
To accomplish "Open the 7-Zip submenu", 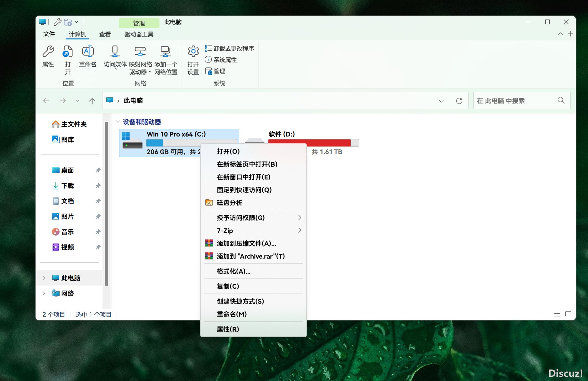I will tap(253, 231).
